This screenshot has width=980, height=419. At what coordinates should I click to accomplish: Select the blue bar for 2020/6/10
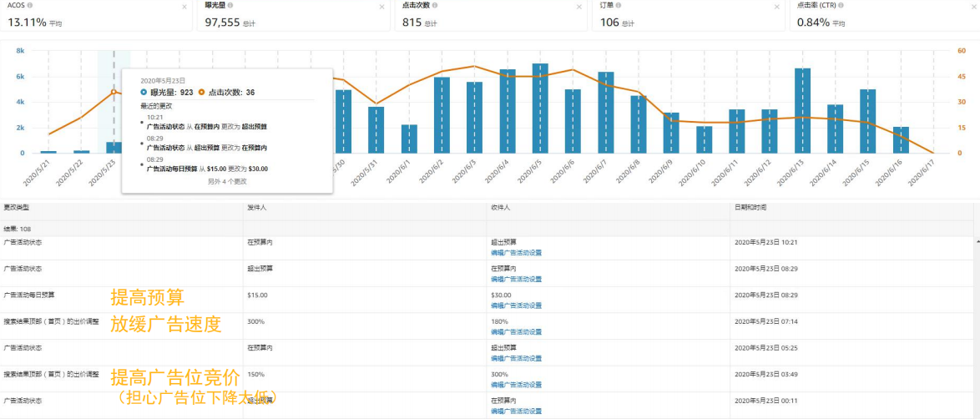tap(704, 139)
